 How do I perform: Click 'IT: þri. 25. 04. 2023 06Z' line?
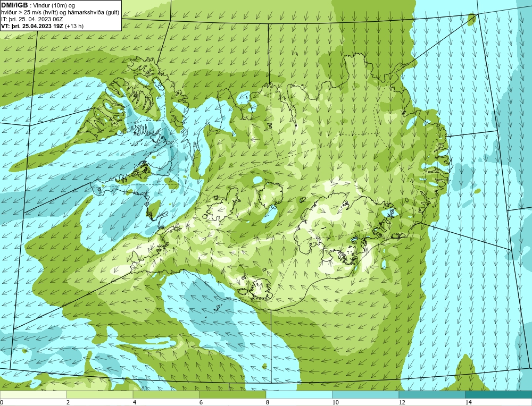(31, 19)
